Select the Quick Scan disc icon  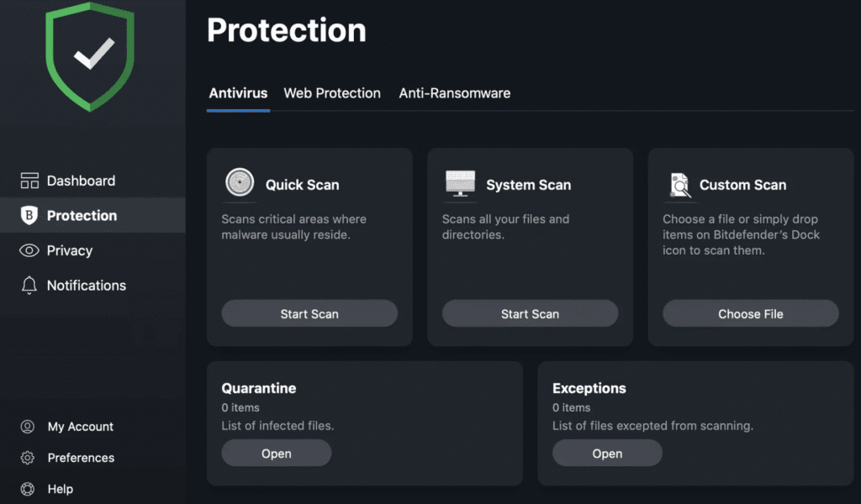coord(239,181)
